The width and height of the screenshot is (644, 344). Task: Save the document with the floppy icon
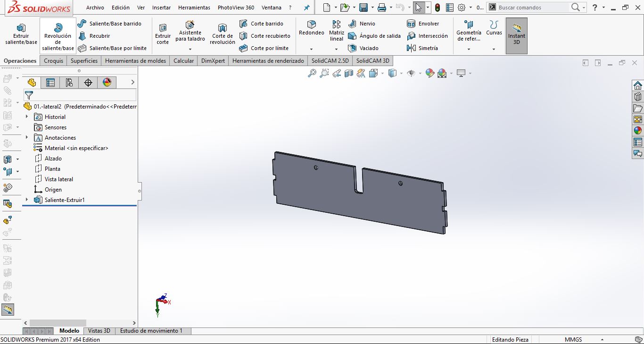tap(363, 8)
